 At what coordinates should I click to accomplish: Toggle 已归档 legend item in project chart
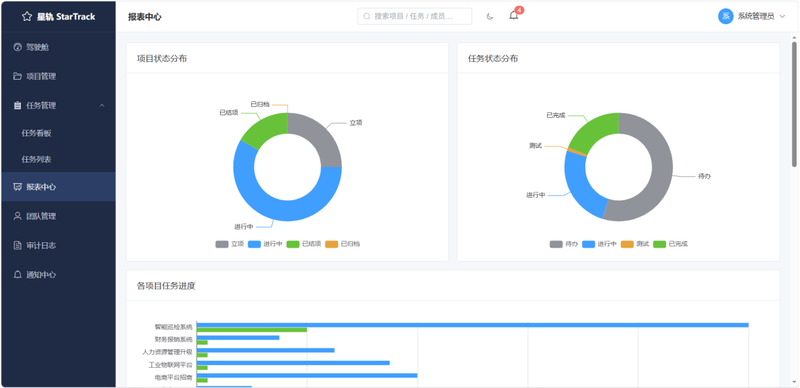click(342, 244)
